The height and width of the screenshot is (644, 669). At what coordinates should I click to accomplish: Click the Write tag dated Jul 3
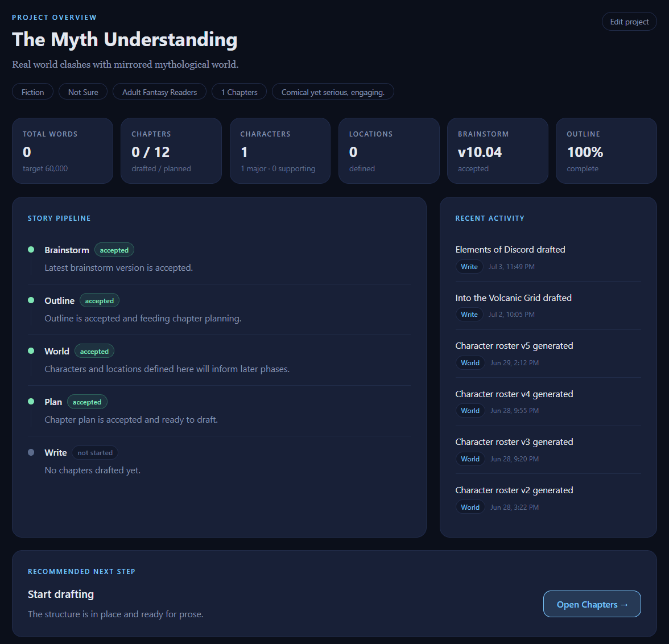click(x=469, y=266)
